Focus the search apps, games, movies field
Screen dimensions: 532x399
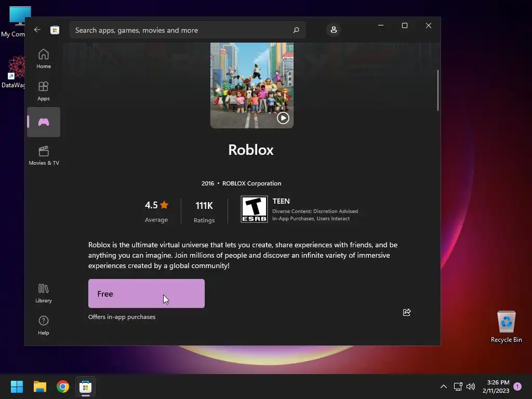click(x=187, y=30)
